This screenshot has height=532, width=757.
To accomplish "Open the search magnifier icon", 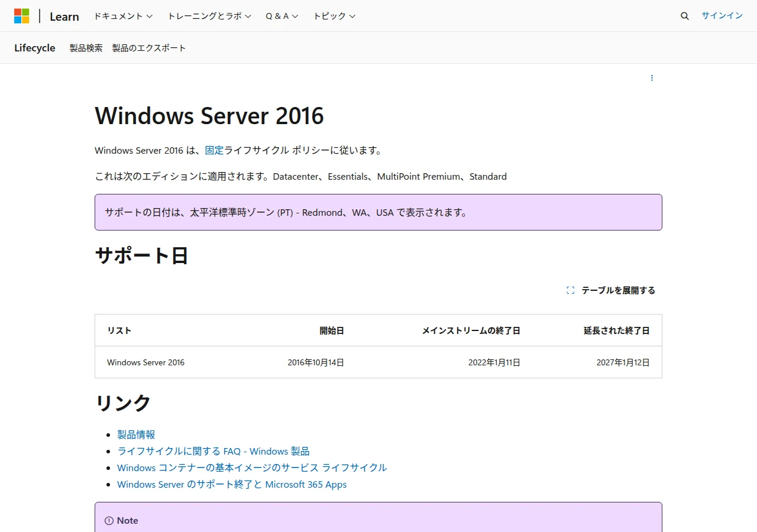I will point(685,16).
